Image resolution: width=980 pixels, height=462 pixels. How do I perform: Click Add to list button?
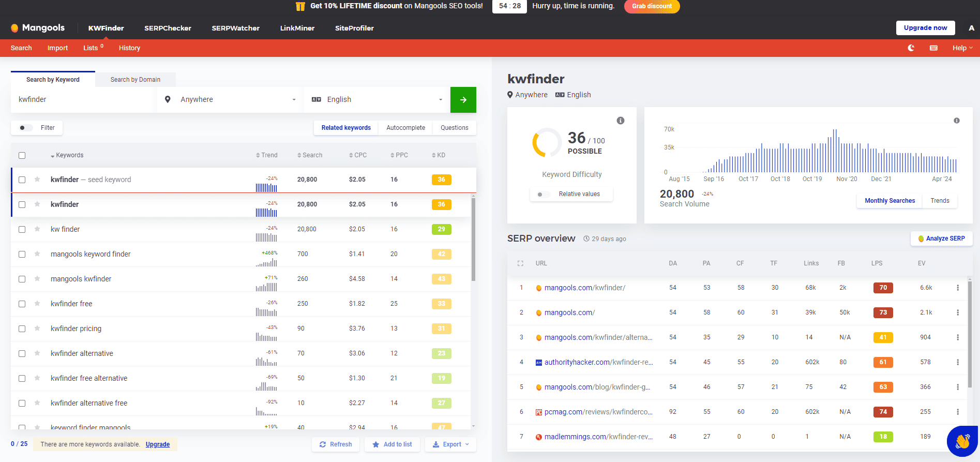click(392, 444)
